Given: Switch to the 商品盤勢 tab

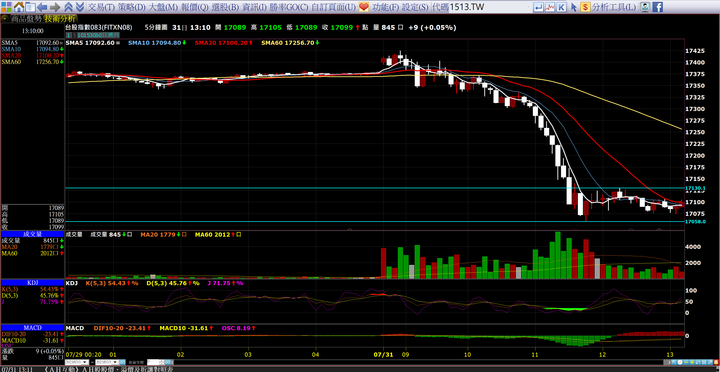Looking at the screenshot, I should pos(26,19).
